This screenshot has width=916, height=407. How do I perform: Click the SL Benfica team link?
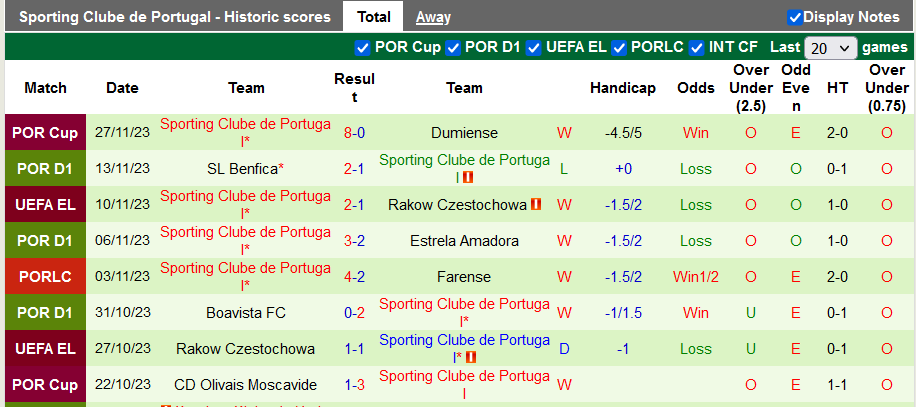pyautogui.click(x=243, y=169)
